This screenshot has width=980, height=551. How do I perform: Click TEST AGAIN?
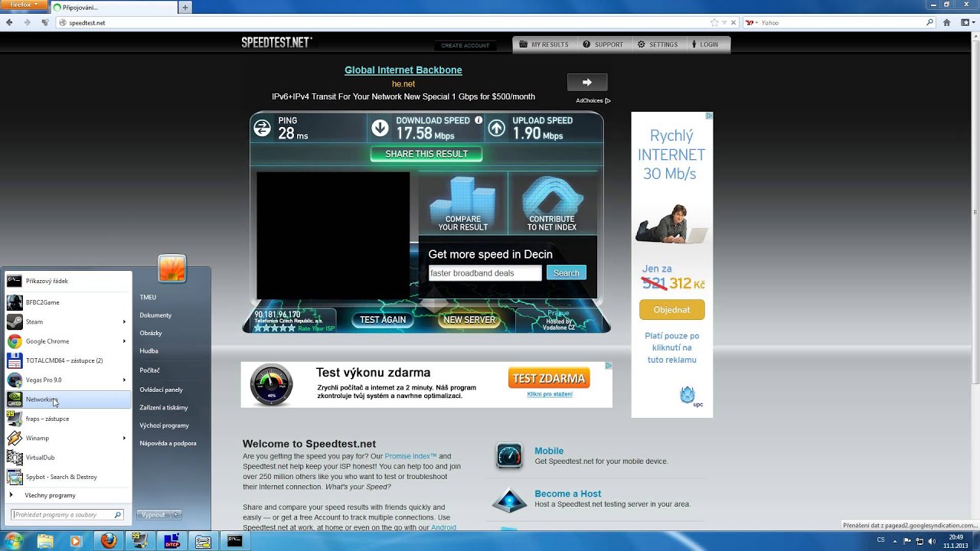(383, 320)
